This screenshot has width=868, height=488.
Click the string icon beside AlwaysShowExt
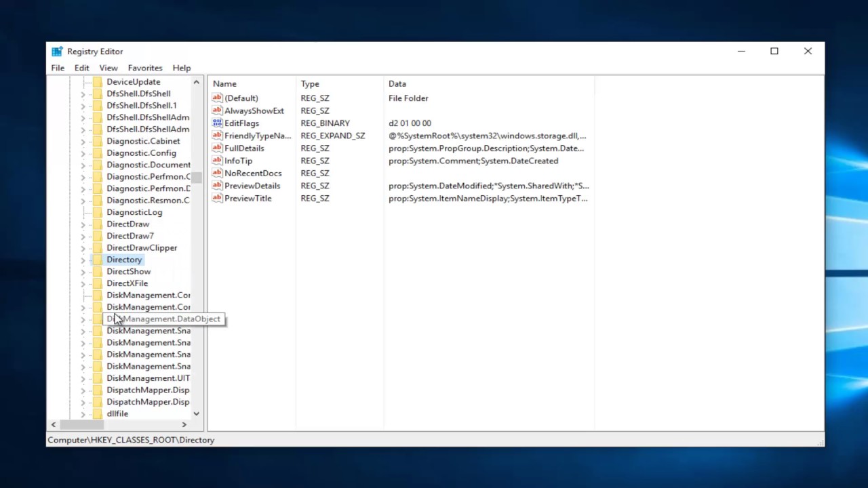217,110
